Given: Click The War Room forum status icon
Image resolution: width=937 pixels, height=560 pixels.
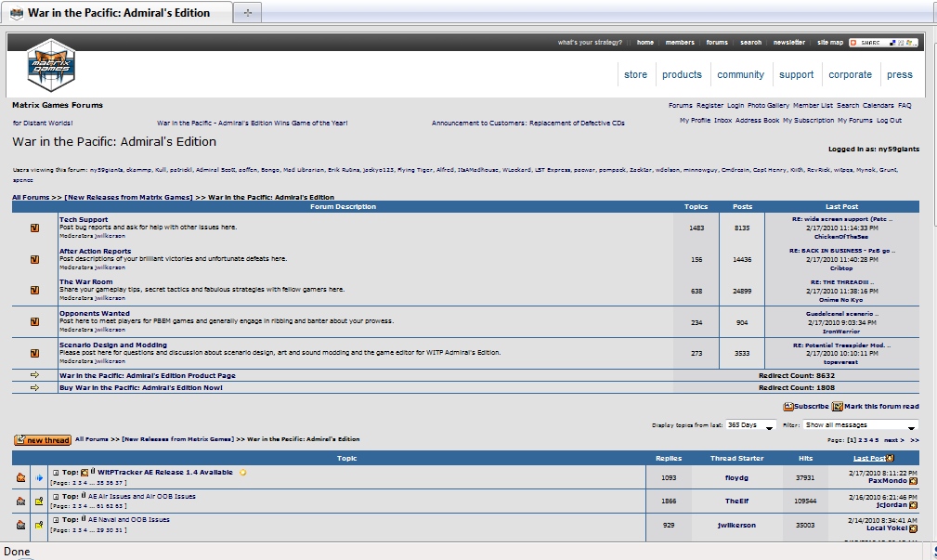Looking at the screenshot, I should (x=34, y=290).
